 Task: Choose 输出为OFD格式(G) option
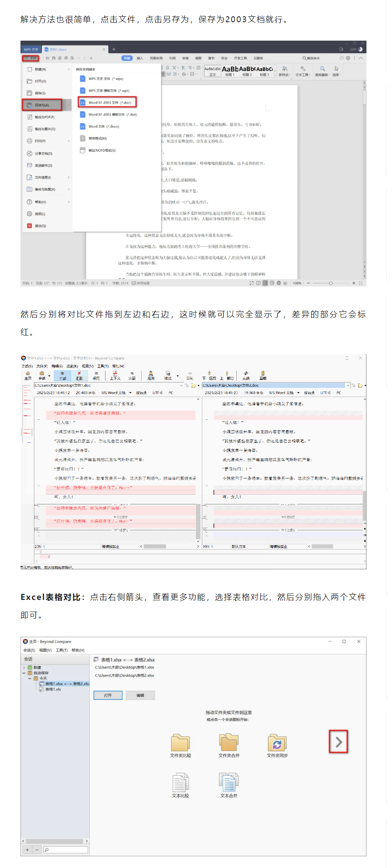pos(98,150)
